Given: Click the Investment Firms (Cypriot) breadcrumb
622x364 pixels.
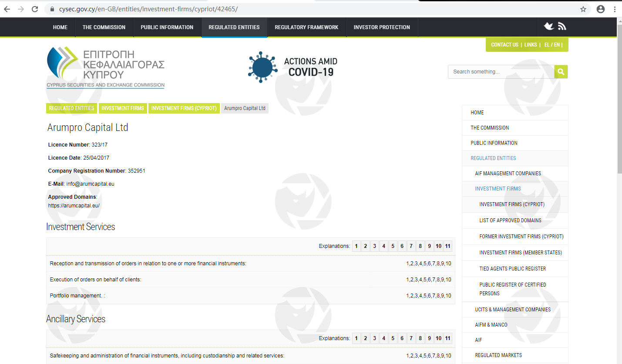Looking at the screenshot, I should tap(184, 108).
